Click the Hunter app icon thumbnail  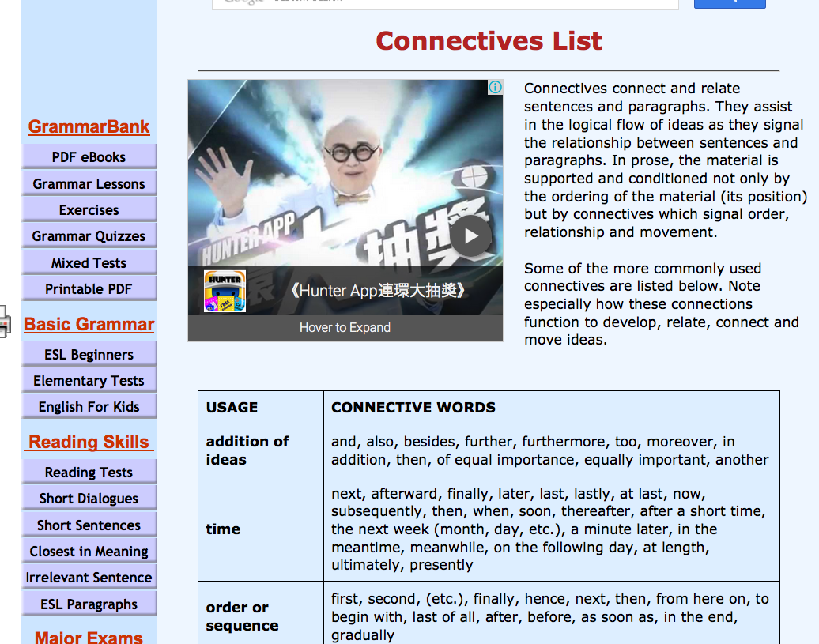(x=225, y=291)
